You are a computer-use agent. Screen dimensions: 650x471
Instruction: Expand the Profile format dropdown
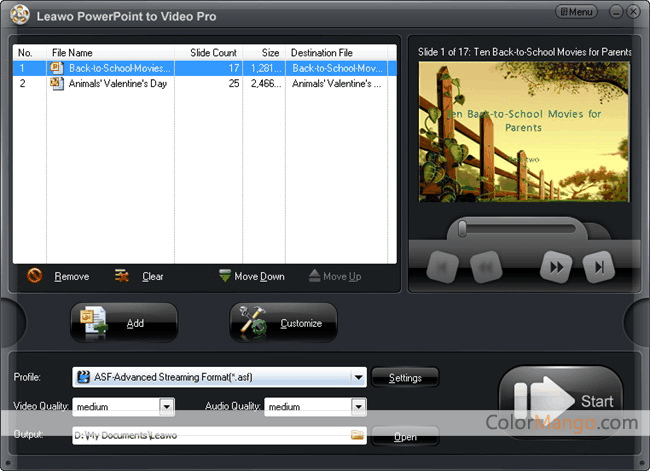pos(357,377)
